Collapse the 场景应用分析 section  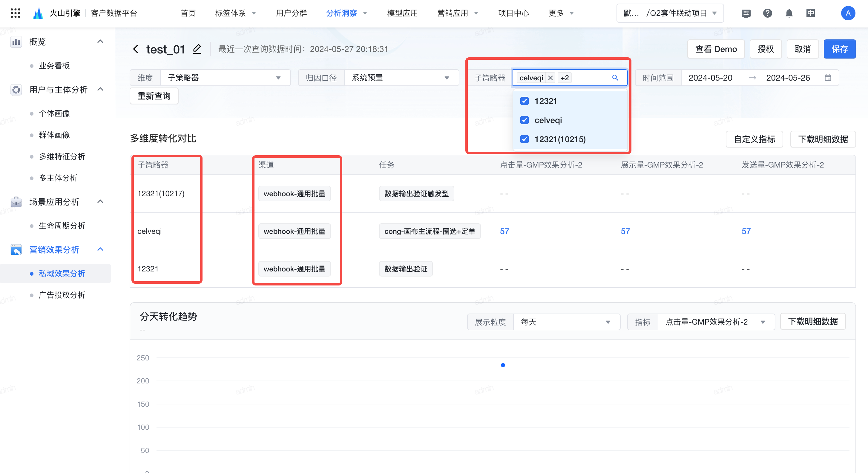coord(100,202)
